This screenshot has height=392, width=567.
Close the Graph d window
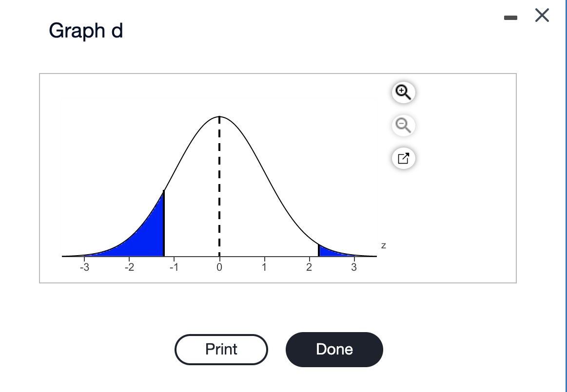click(x=542, y=15)
